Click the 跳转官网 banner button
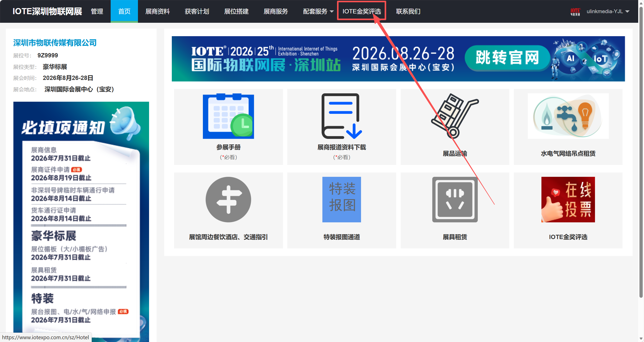The image size is (644, 342). pos(507,58)
